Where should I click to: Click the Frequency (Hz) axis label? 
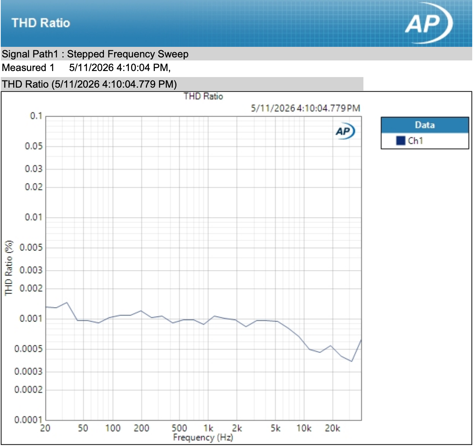pos(203,437)
